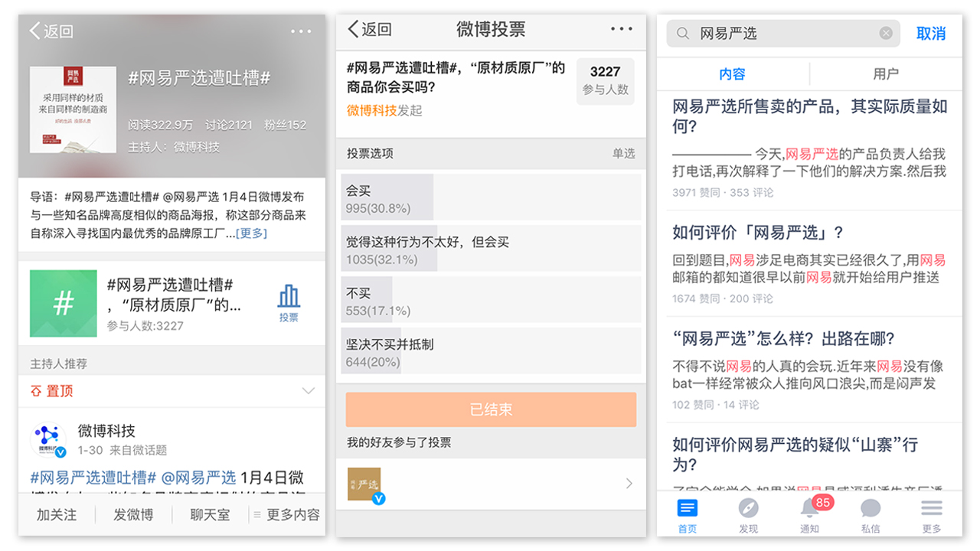Screen dimensions: 980x551
Task: Open question 如何评价「网易严选」？
Action: (758, 233)
